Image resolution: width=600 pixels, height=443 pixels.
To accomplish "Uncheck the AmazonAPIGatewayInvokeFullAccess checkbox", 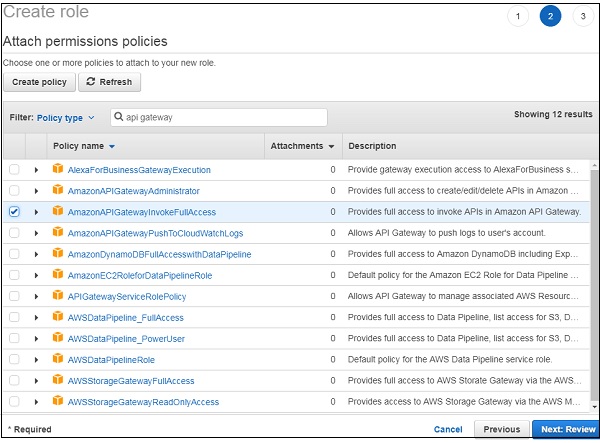I will pos(14,212).
